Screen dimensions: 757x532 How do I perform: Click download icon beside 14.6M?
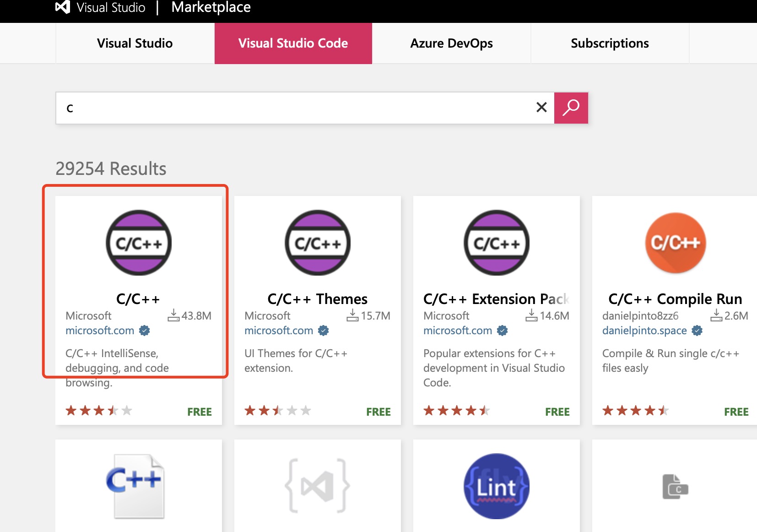coord(531,315)
